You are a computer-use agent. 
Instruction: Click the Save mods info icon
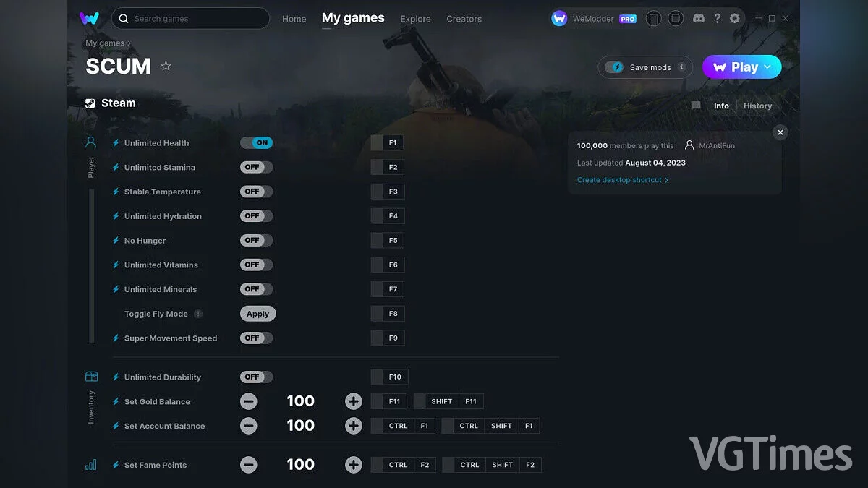click(x=681, y=67)
